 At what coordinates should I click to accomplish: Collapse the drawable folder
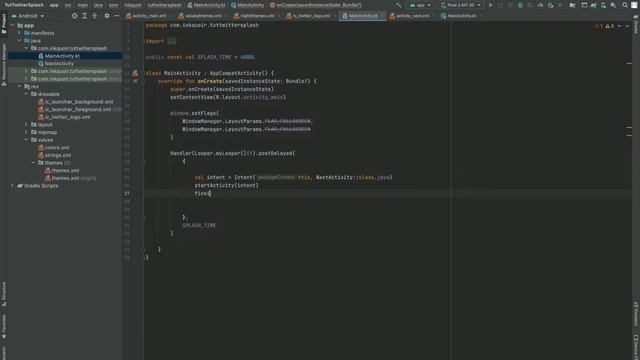tap(27, 94)
